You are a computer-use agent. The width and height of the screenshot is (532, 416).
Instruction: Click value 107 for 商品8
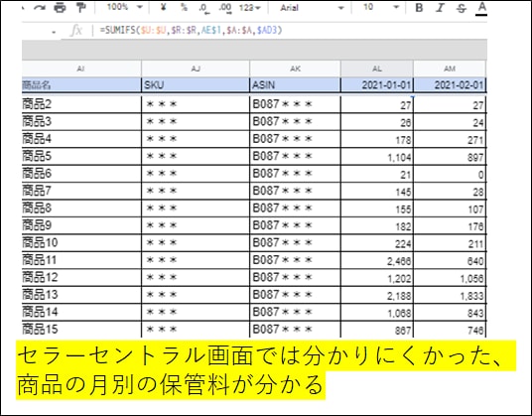(450, 208)
